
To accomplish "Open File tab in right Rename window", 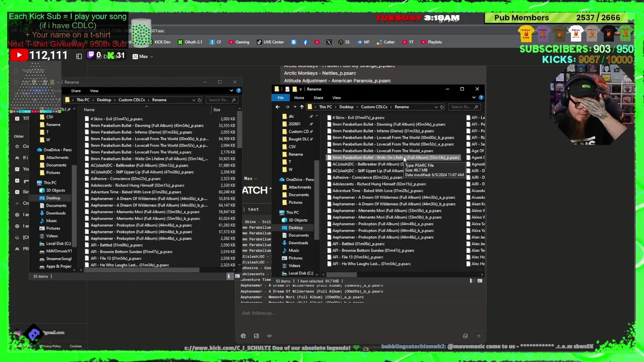I will click(x=280, y=98).
